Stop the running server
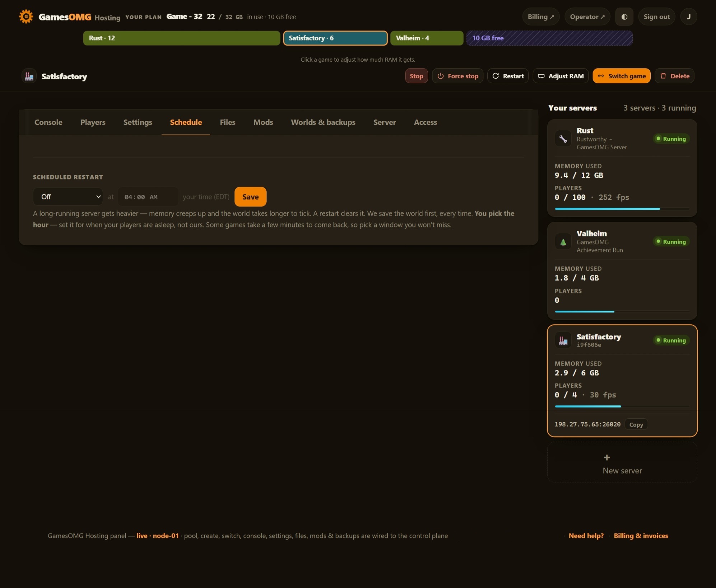The width and height of the screenshot is (716, 588). tap(416, 76)
